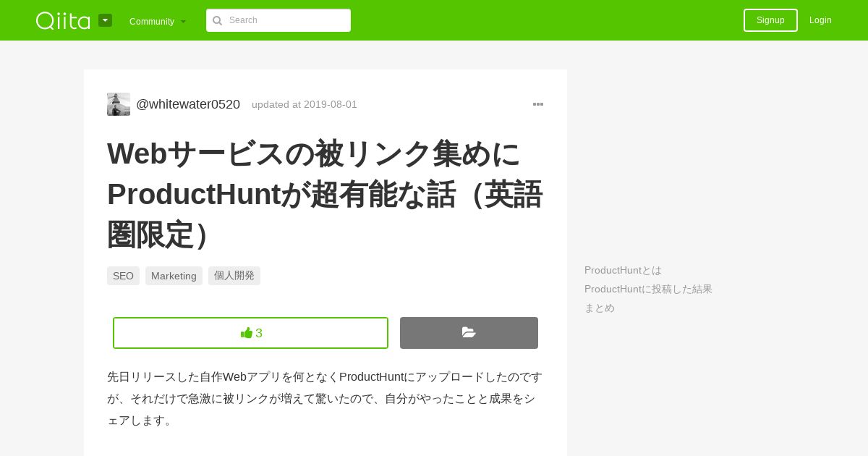Open the three-dot article options menu
Screen dimensions: 868x456
pyautogui.click(x=538, y=104)
